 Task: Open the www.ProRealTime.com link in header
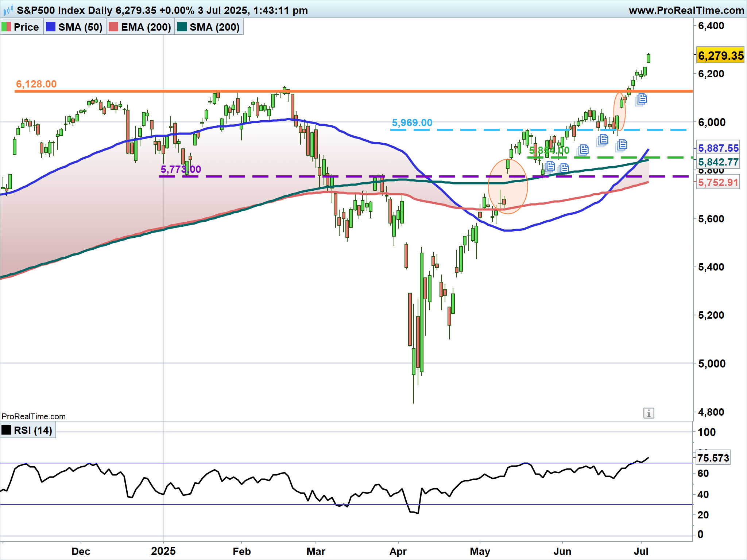[x=686, y=10]
